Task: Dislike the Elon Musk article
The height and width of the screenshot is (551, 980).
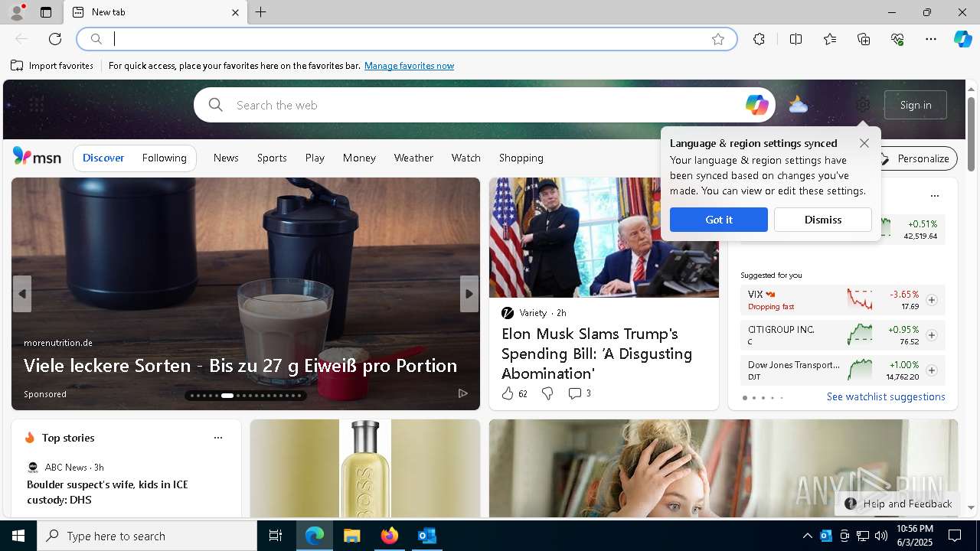Action: 547,393
